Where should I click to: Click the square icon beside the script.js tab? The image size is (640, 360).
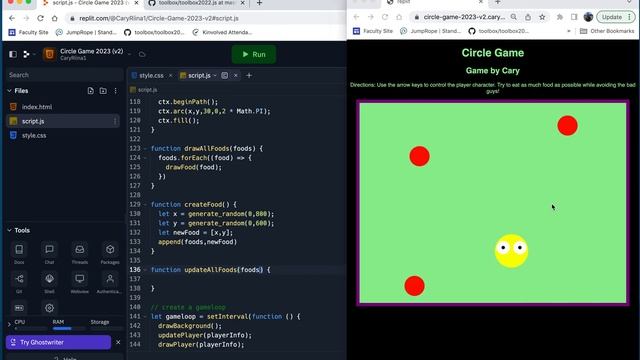[x=224, y=76]
